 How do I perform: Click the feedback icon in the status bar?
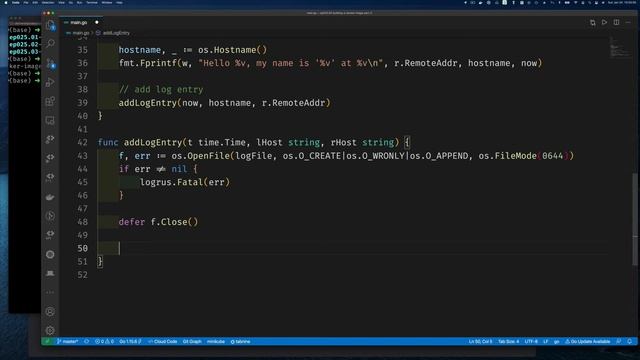tap(619, 342)
